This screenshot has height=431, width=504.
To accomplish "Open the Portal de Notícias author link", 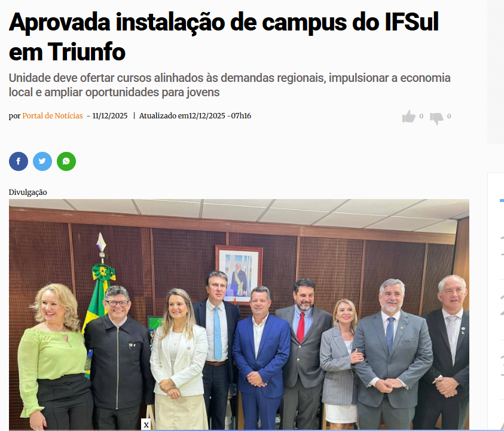I will click(53, 116).
